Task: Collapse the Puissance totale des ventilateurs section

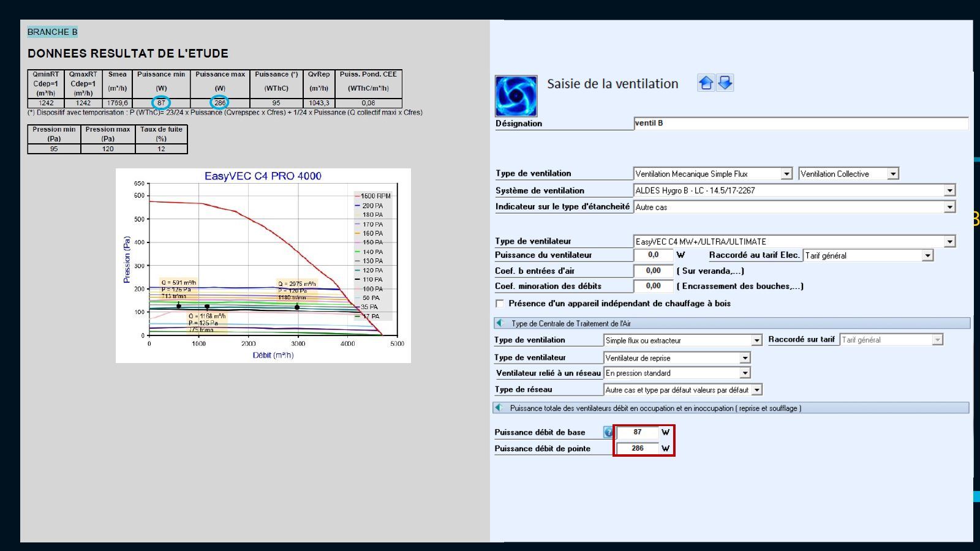Action: pyautogui.click(x=499, y=408)
